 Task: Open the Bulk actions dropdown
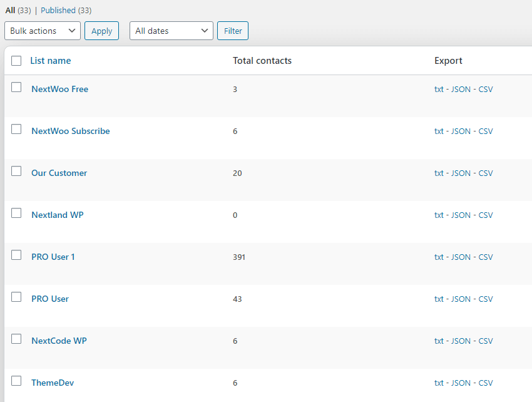point(43,31)
